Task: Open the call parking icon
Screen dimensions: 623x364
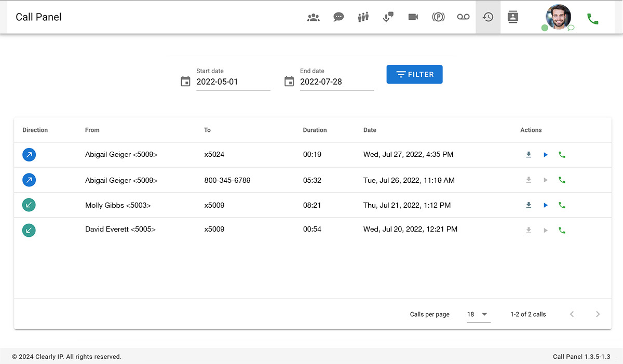Action: [x=438, y=17]
